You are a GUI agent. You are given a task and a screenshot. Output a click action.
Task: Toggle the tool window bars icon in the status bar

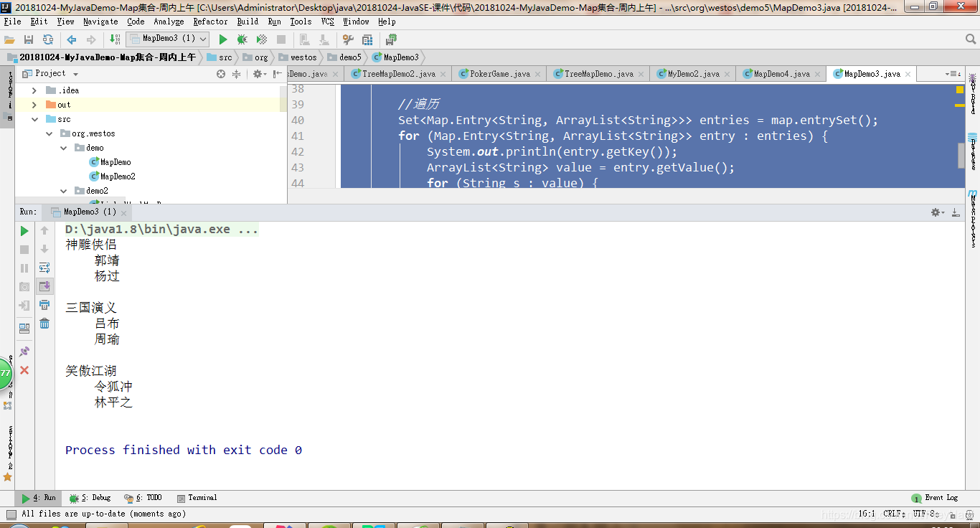[10, 514]
